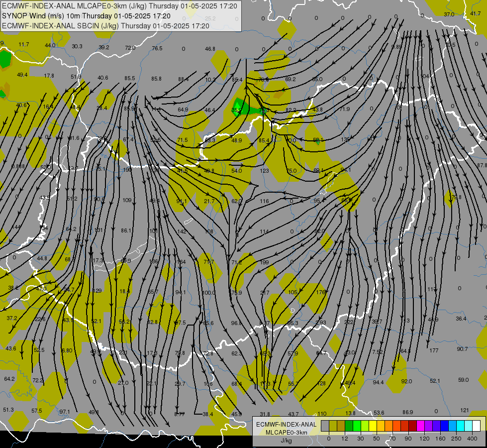Click the pure blue legend swatch
The height and width of the screenshot is (448, 487).
pyautogui.click(x=445, y=426)
